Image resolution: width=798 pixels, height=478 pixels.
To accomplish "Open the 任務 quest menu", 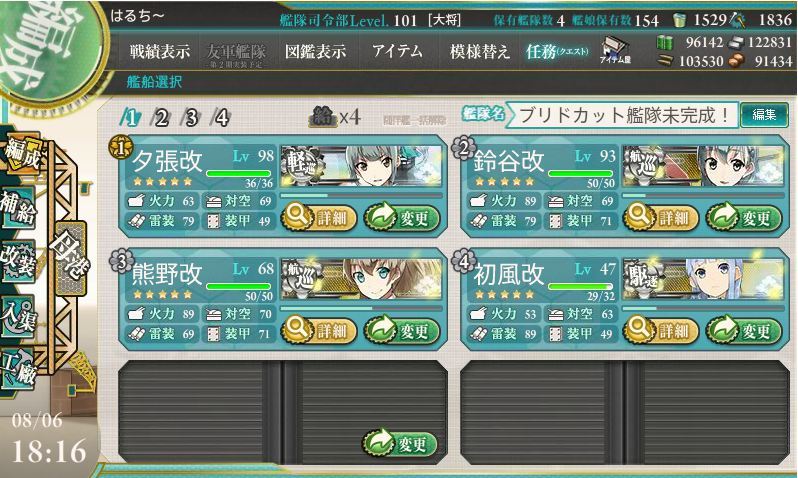I will 557,51.
